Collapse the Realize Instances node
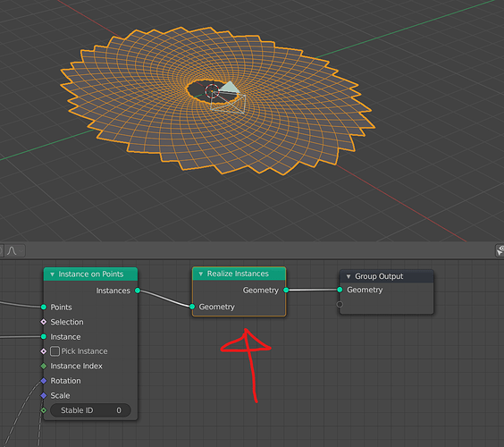This screenshot has width=504, height=447. 201,274
